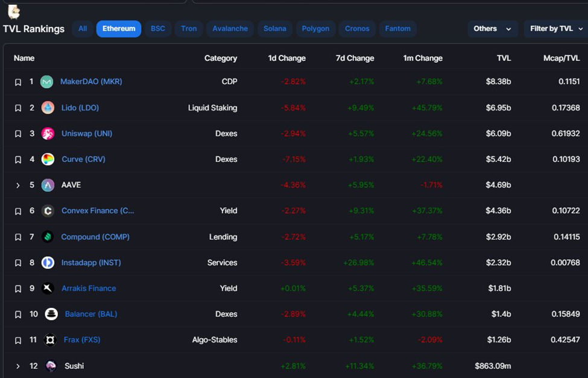Open the Arrakis Finance link

pos(89,288)
